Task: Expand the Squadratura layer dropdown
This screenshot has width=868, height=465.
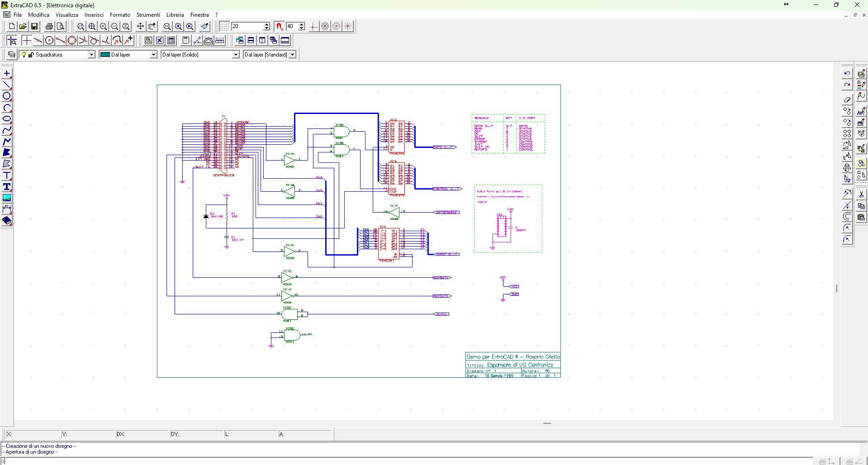Action: [x=91, y=55]
